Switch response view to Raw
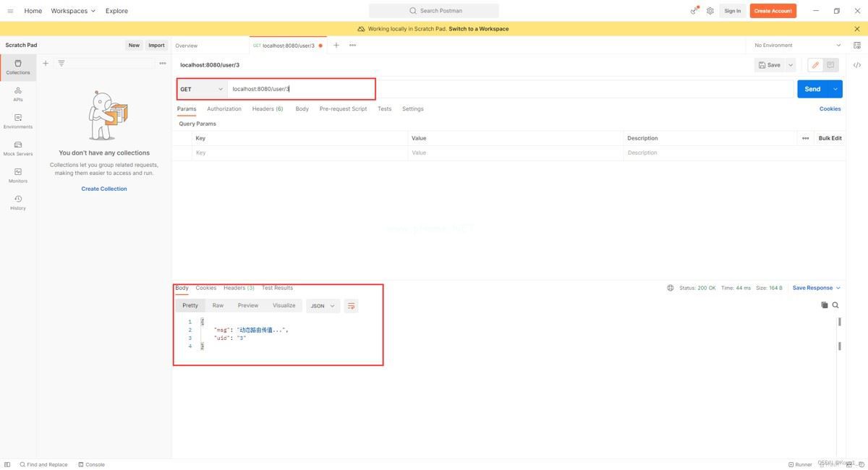 218,306
